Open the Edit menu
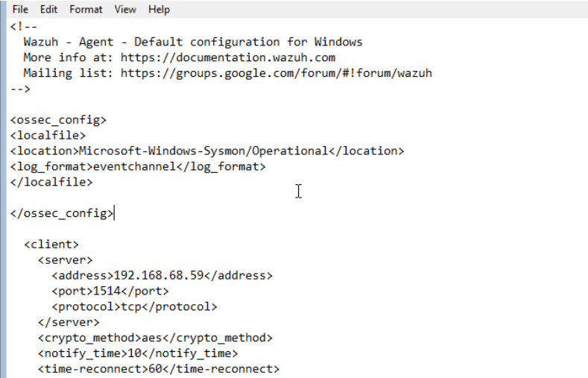Screen dimensions: 588x378 tap(48, 10)
